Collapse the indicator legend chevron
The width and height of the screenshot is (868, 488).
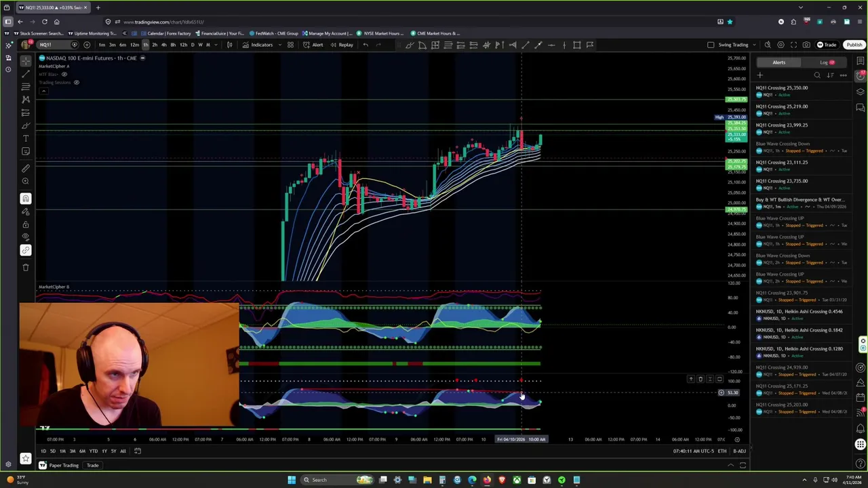click(x=43, y=91)
